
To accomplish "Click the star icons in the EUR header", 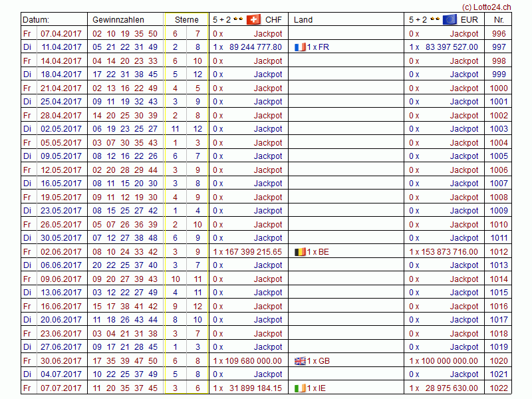I will tap(434, 19).
